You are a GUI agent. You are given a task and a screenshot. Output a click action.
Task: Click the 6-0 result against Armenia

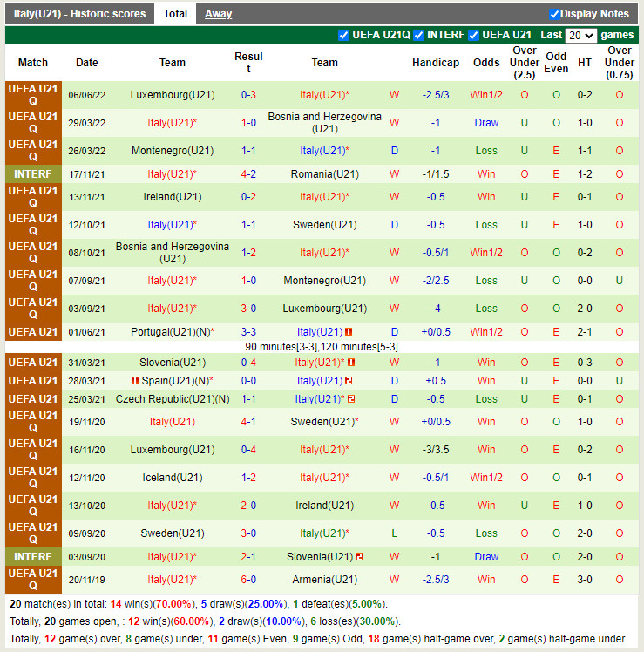[248, 580]
